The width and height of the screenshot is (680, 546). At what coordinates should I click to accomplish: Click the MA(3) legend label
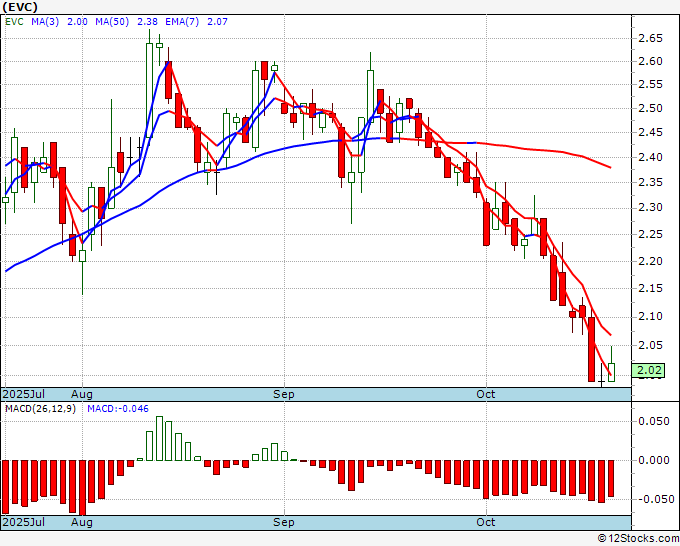45,22
